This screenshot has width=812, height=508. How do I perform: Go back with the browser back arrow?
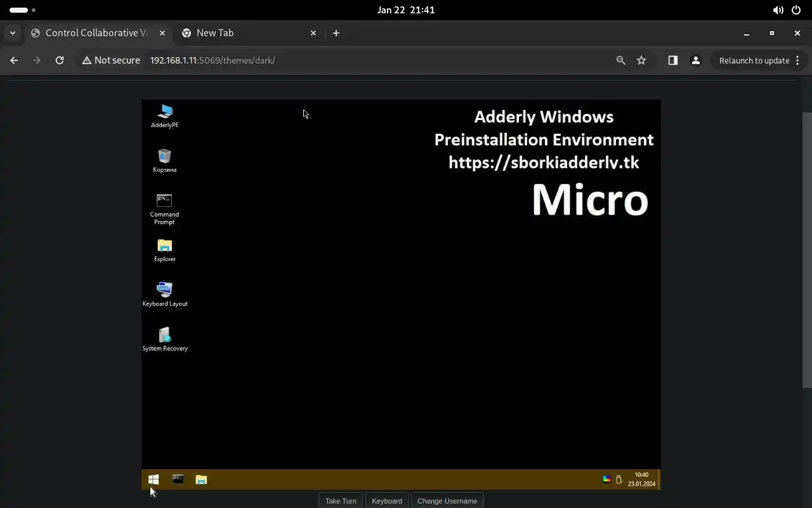click(x=14, y=60)
